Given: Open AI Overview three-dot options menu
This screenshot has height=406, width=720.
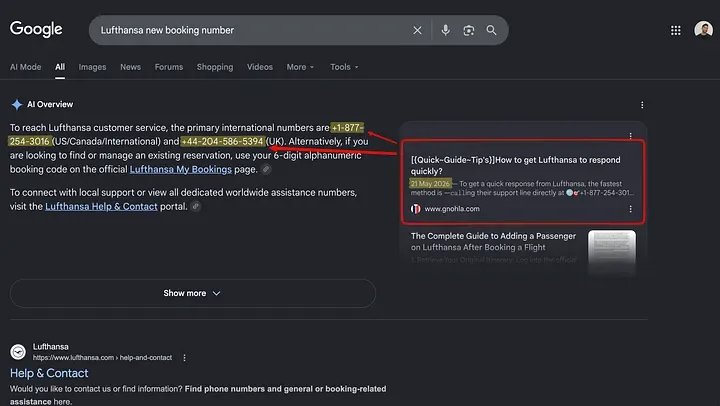Looking at the screenshot, I should pos(642,105).
